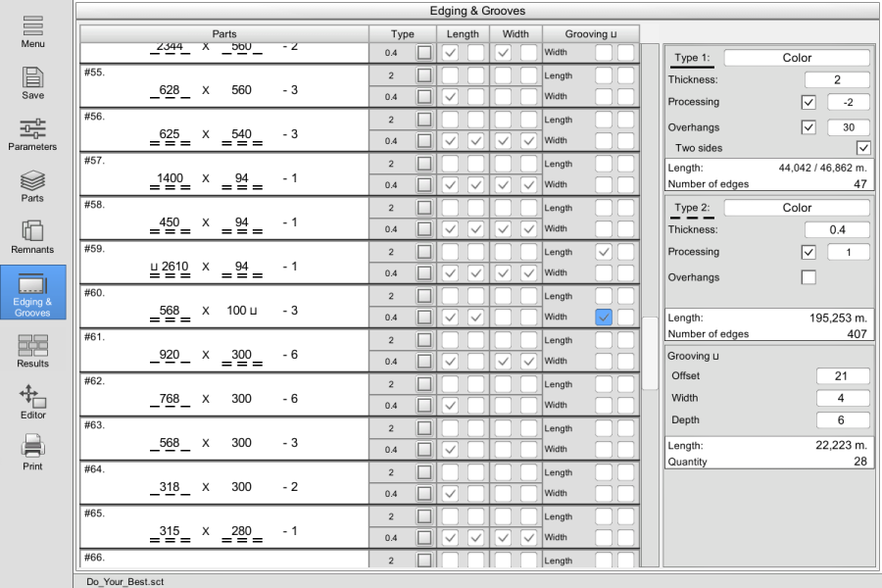Click the Do_Your_Best.sct file name
Screen dimensions: 882x588
(x=124, y=581)
